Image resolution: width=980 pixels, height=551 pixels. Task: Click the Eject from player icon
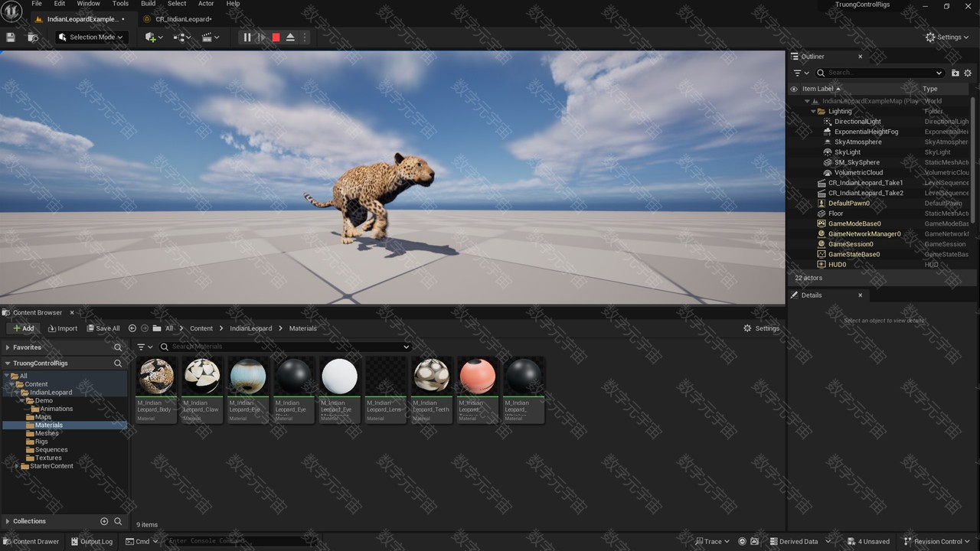pyautogui.click(x=290, y=37)
